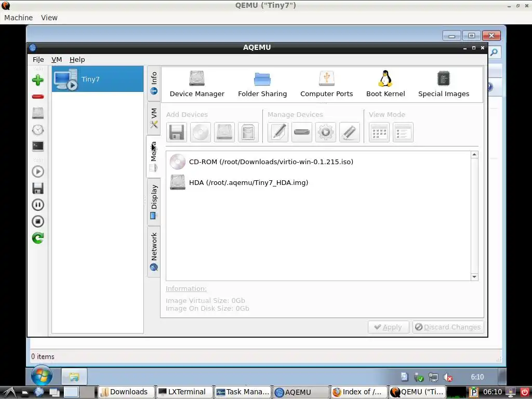The width and height of the screenshot is (532, 399).
Task: Open the Device Manager section
Action: 197,84
